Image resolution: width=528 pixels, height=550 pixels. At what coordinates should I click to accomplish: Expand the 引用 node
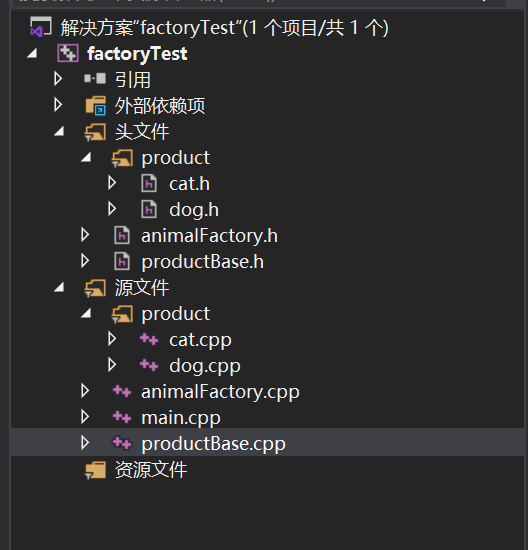click(58, 79)
